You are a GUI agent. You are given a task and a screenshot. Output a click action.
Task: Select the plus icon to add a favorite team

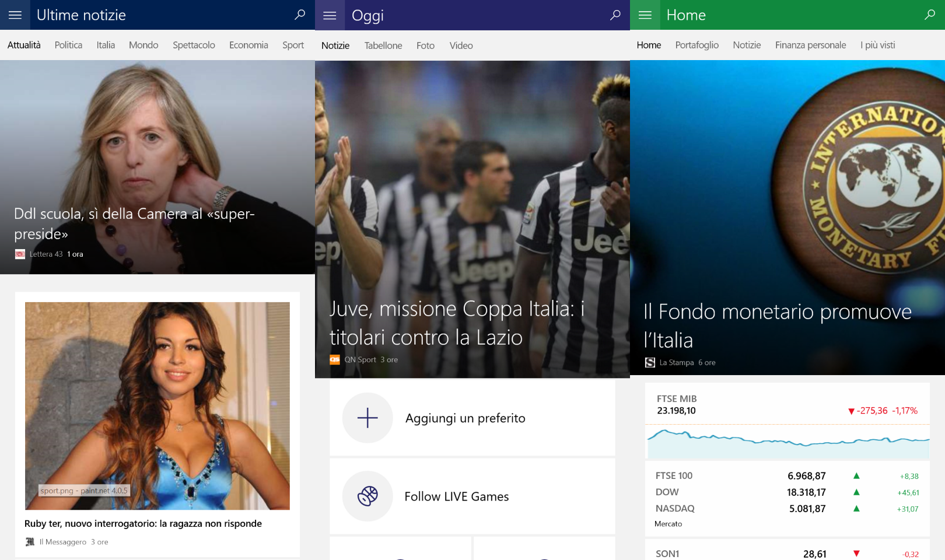tap(367, 418)
